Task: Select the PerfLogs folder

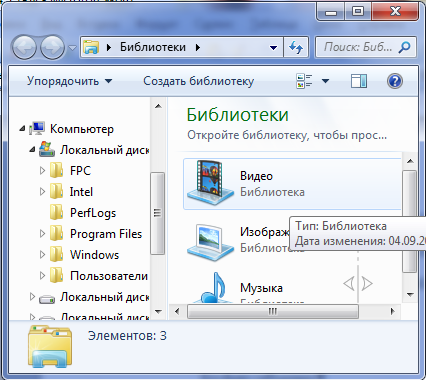Action: (93, 213)
